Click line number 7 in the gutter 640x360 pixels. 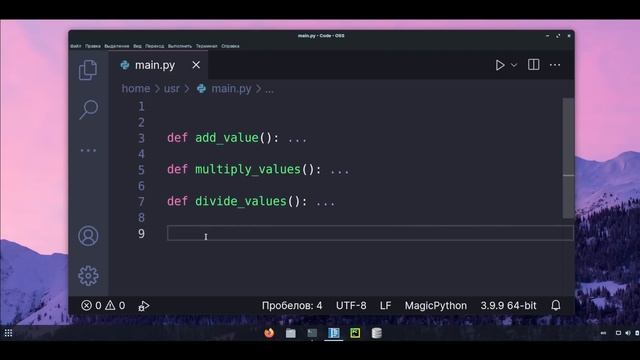(x=141, y=202)
